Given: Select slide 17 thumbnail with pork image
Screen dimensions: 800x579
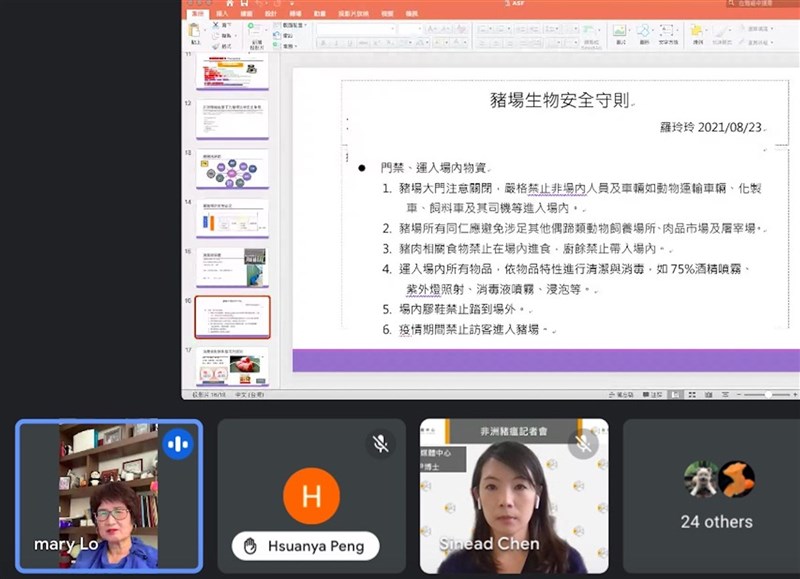Looking at the screenshot, I should [x=232, y=366].
